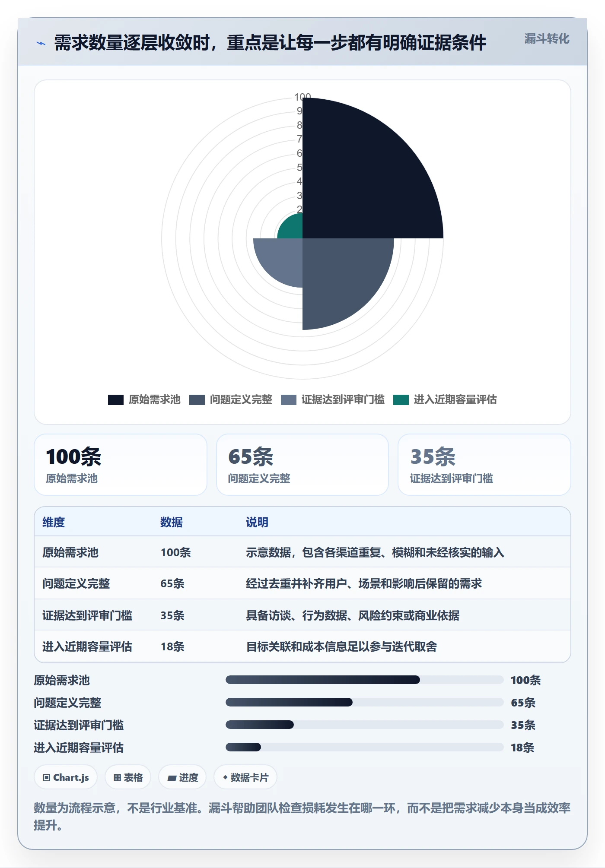
Task: Select the 100条 原始需求池 data card
Action: (121, 465)
